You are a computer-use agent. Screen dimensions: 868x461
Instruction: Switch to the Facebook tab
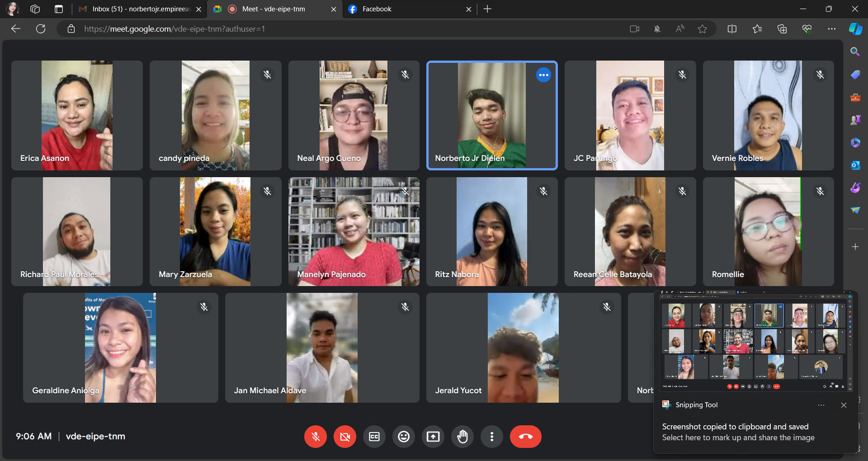pos(410,9)
